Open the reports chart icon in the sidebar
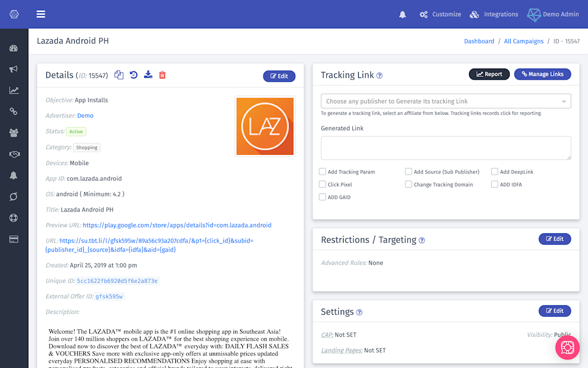The width and height of the screenshot is (588, 368). coord(14,91)
